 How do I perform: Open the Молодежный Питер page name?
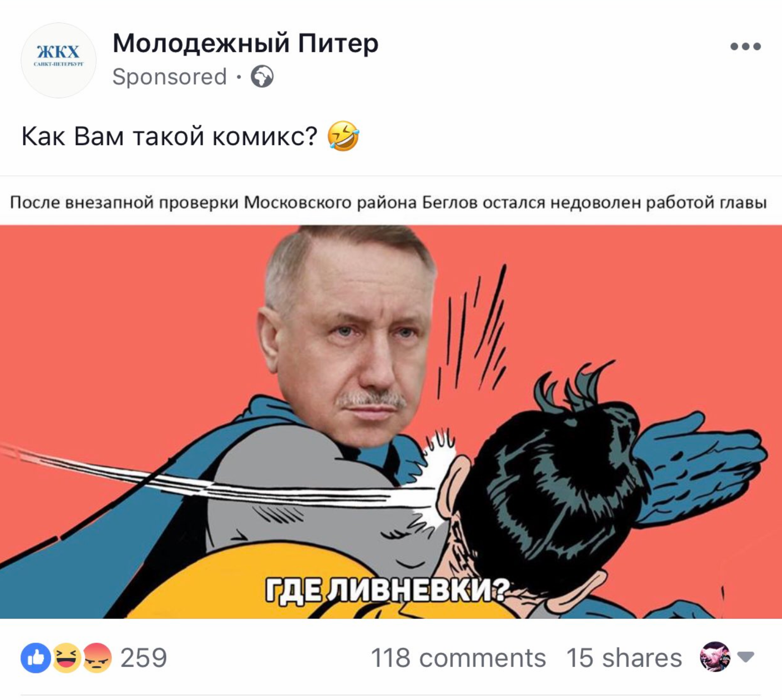245,43
